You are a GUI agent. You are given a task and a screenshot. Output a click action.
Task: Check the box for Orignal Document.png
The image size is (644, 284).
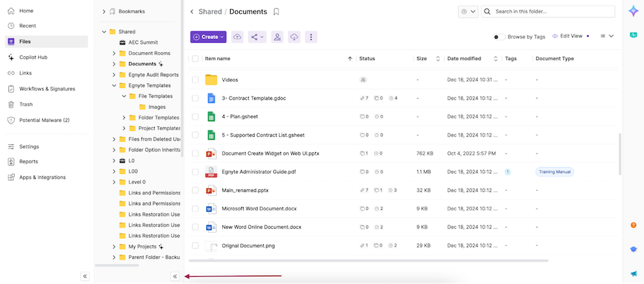coord(195,246)
